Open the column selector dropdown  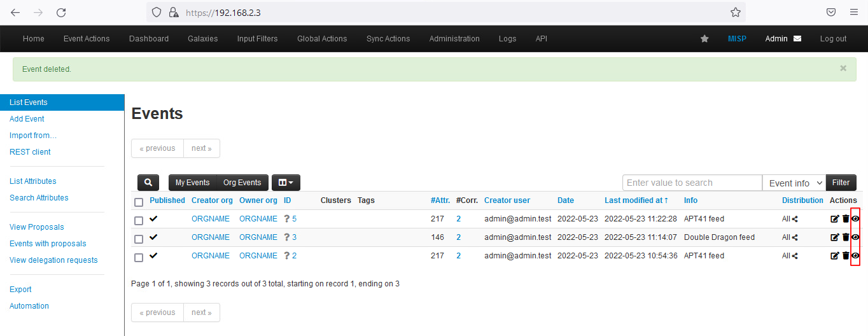tap(286, 183)
